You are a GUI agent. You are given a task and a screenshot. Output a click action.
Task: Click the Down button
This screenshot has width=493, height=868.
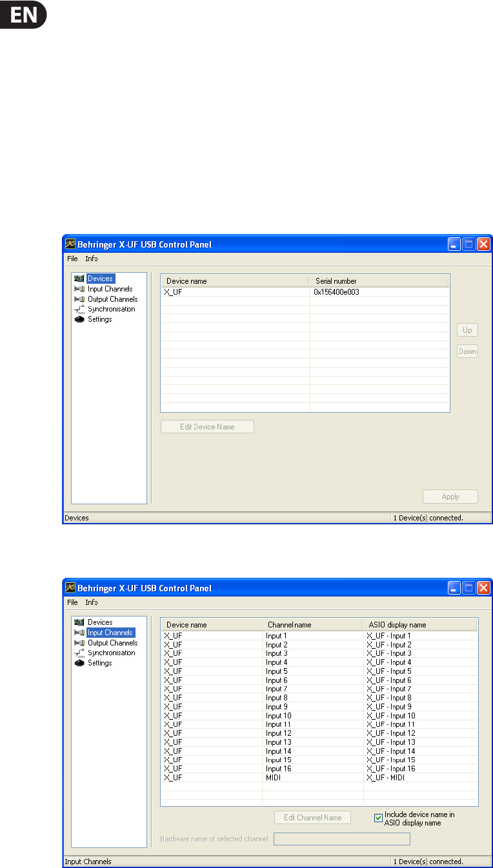tap(467, 351)
